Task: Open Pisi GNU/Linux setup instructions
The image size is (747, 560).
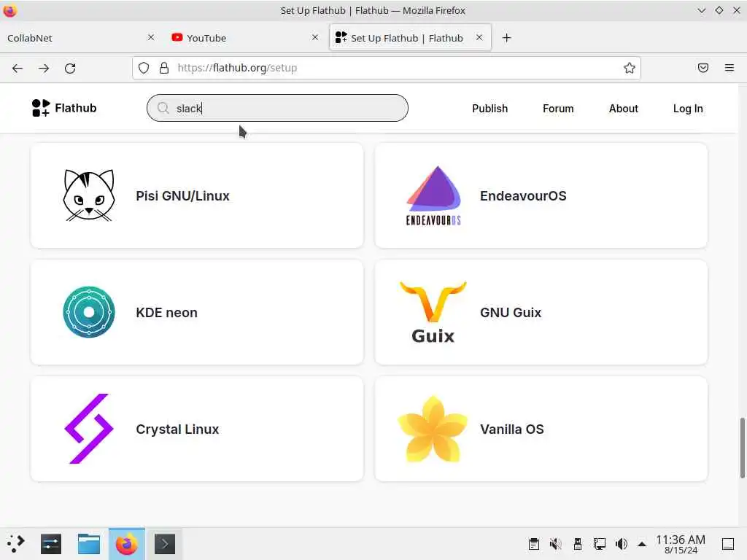Action: coord(197,195)
